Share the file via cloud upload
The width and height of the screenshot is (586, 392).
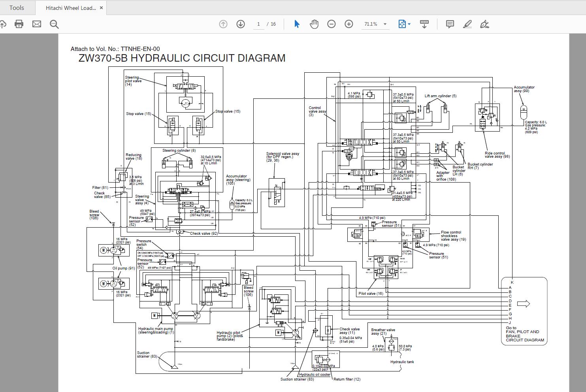(4, 24)
